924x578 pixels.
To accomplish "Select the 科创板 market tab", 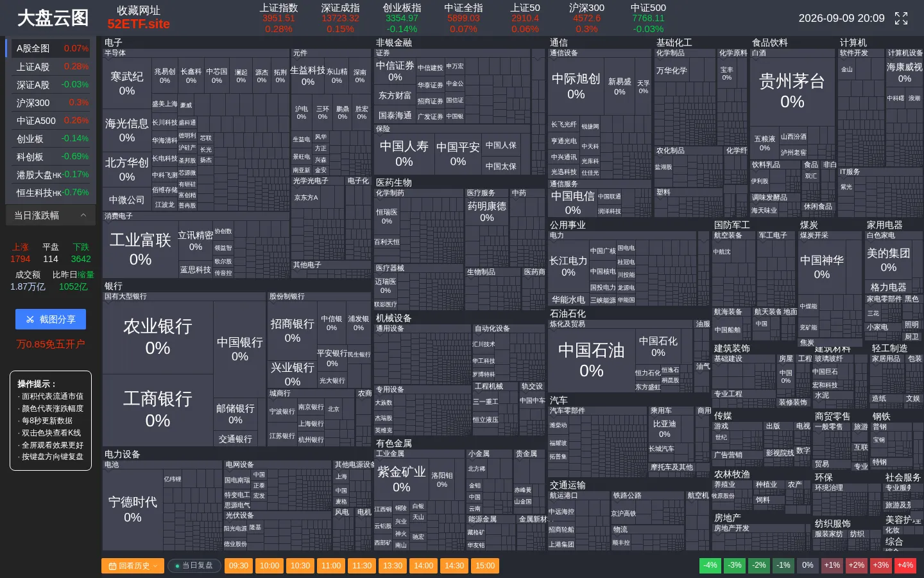I will pyautogui.click(x=51, y=156).
